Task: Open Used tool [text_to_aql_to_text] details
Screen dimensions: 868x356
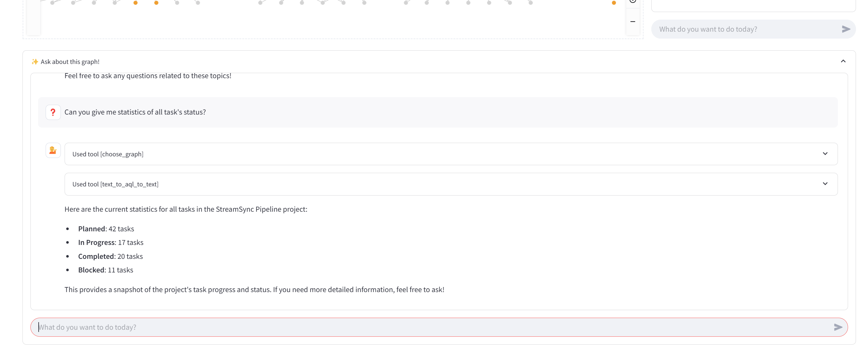Action: (x=115, y=184)
